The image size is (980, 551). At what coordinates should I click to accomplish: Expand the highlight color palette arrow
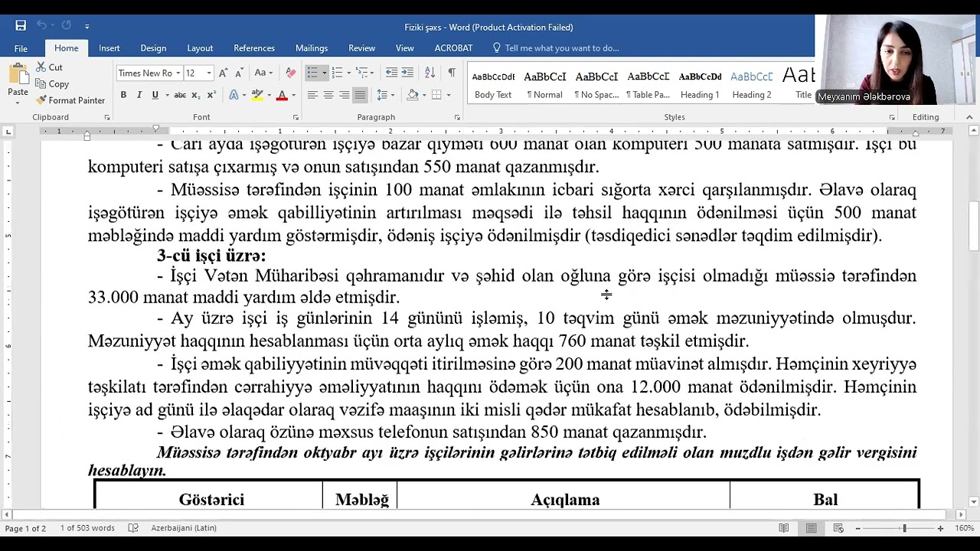269,95
